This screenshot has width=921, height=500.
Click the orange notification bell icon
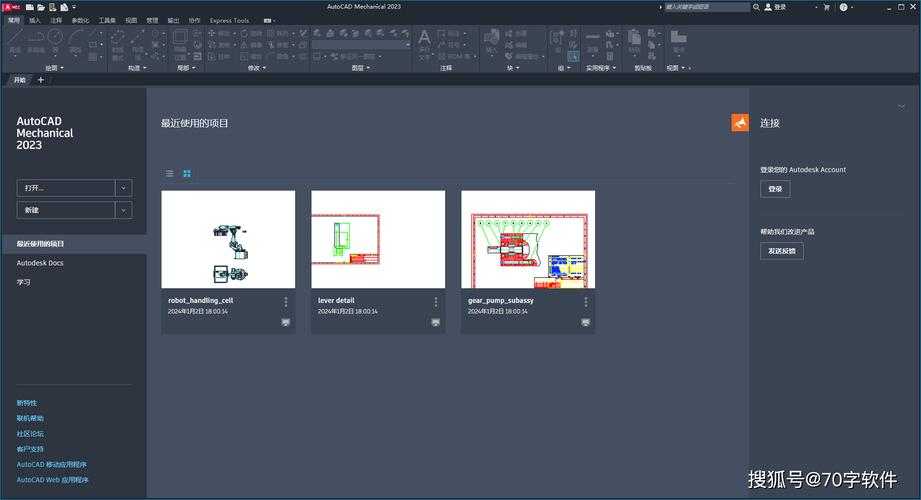pyautogui.click(x=740, y=123)
